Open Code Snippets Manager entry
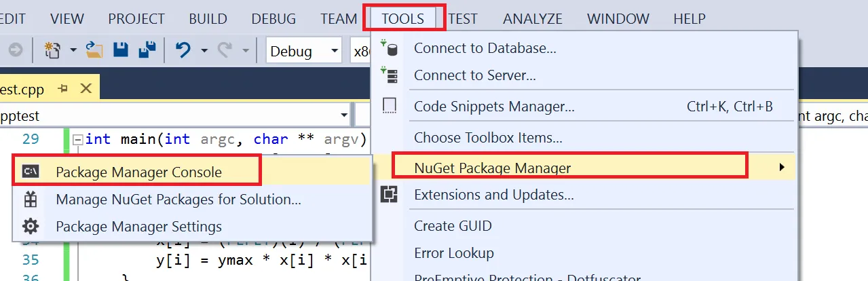This screenshot has width=868, height=281. (584, 107)
